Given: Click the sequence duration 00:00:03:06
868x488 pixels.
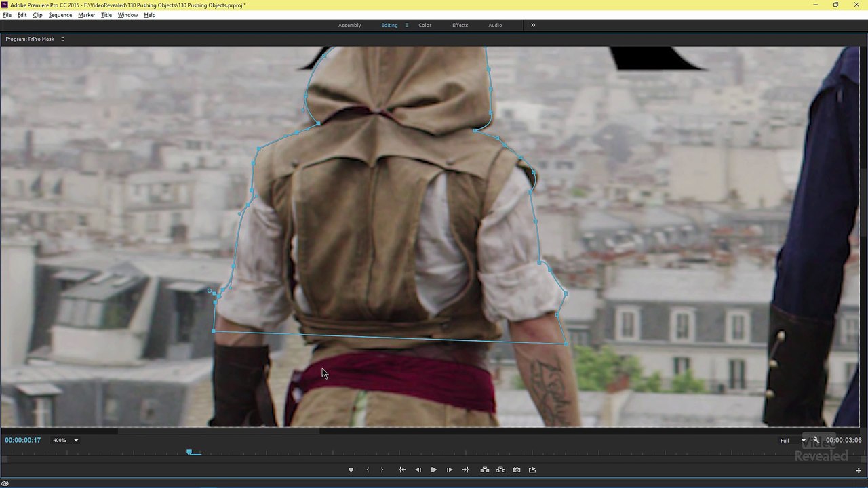Looking at the screenshot, I should 844,441.
